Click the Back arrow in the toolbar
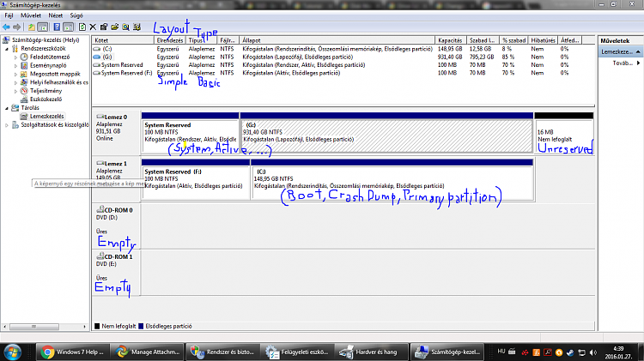644x361 pixels. [x=6, y=27]
